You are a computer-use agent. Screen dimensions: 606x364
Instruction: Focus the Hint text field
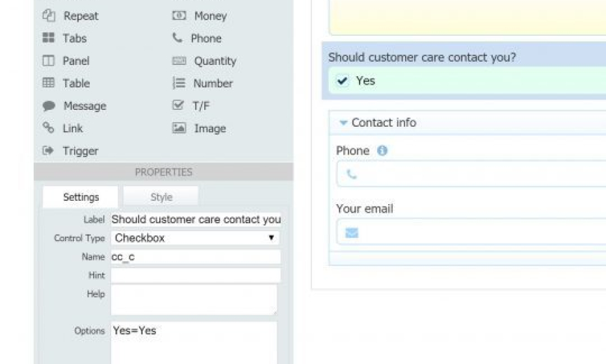pos(196,275)
